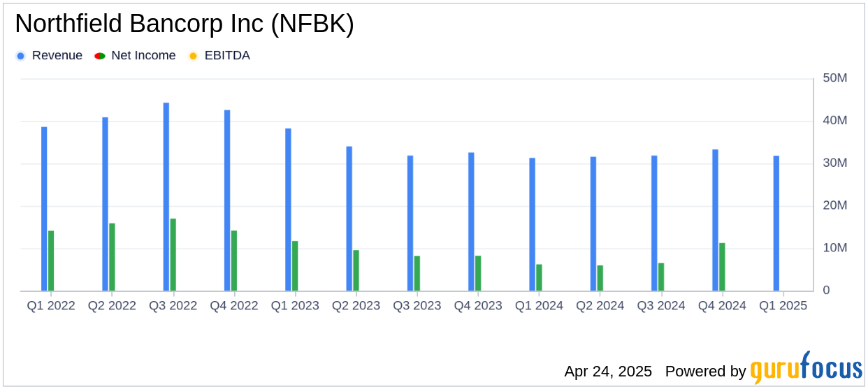Select the Q3 2022 blue revenue bar
868x389 pixels.
click(166, 197)
